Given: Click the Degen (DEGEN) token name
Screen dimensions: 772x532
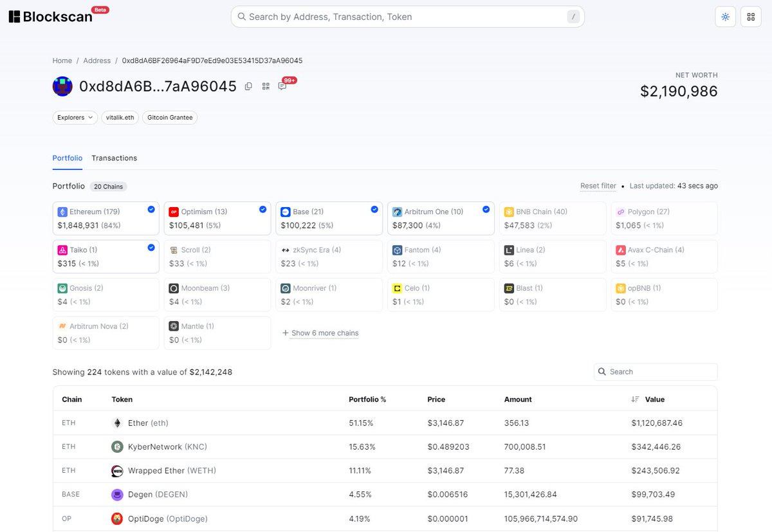Looking at the screenshot, I should 158,495.
